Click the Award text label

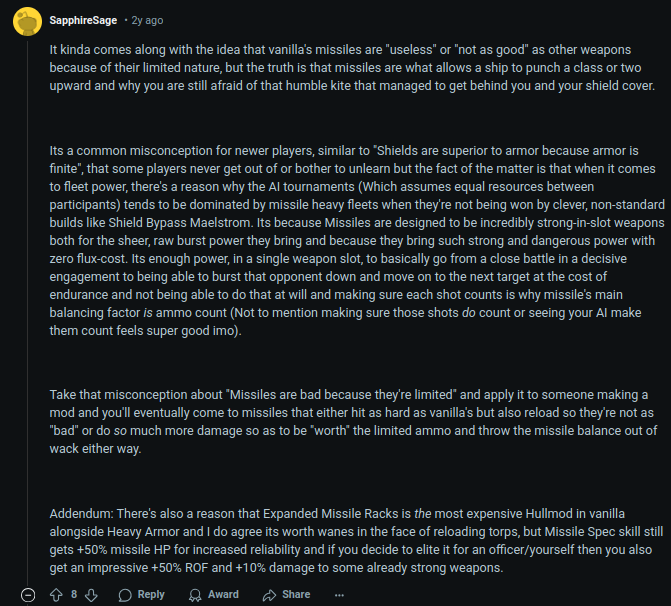click(223, 594)
